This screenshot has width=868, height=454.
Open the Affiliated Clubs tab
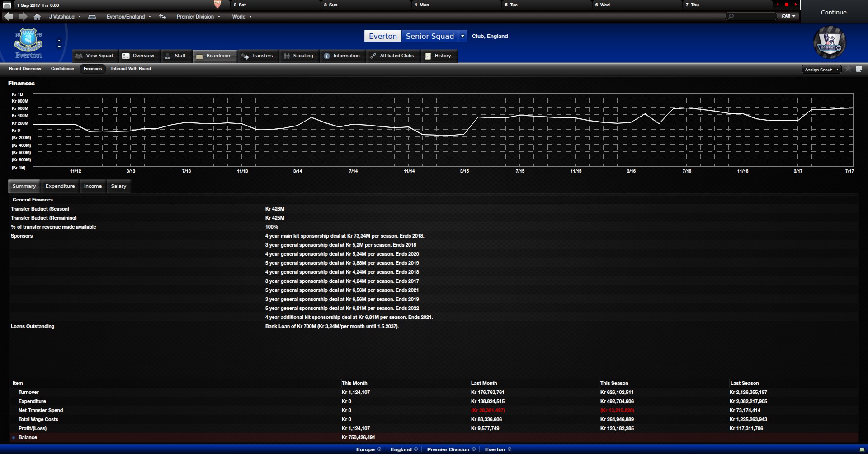[392, 56]
